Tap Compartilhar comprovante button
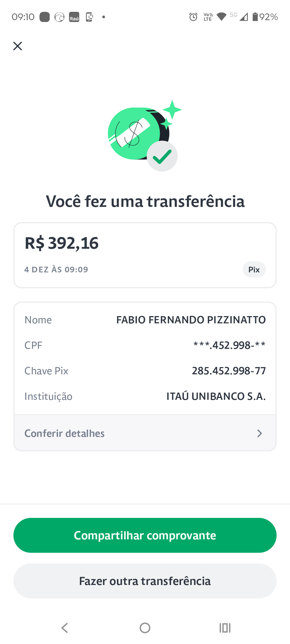This screenshot has height=644, width=290. [x=145, y=535]
